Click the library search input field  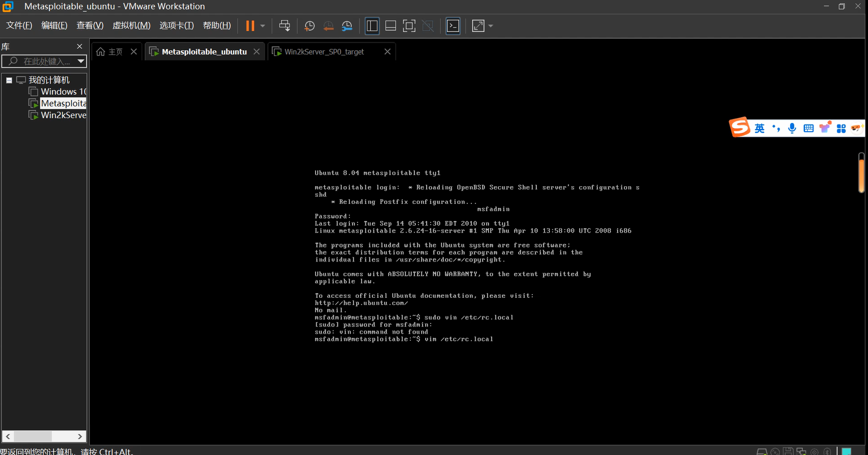coord(40,61)
